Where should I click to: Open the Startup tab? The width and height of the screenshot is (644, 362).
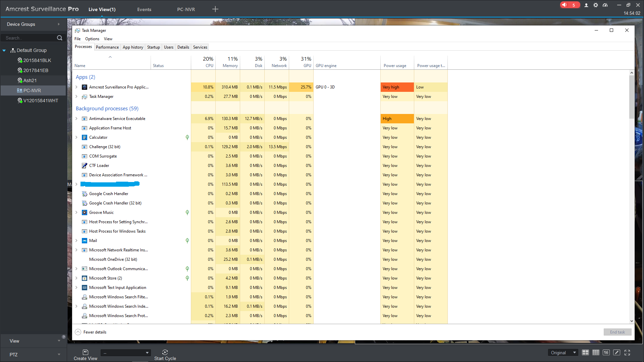coord(154,47)
